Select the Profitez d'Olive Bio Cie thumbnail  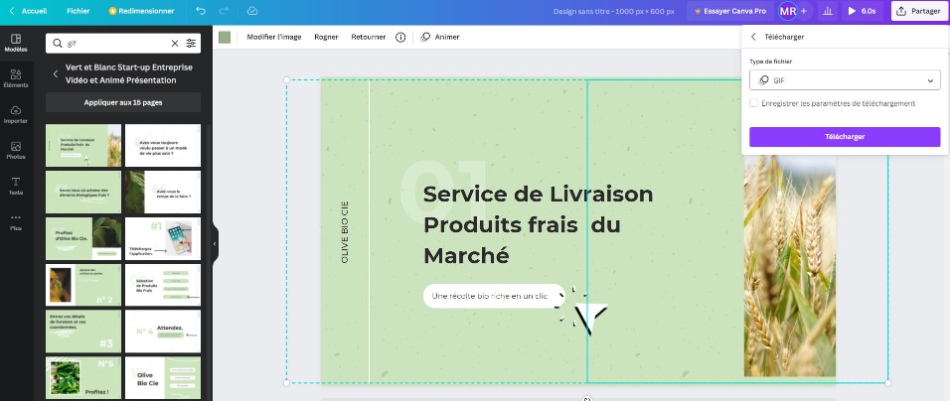click(x=84, y=239)
